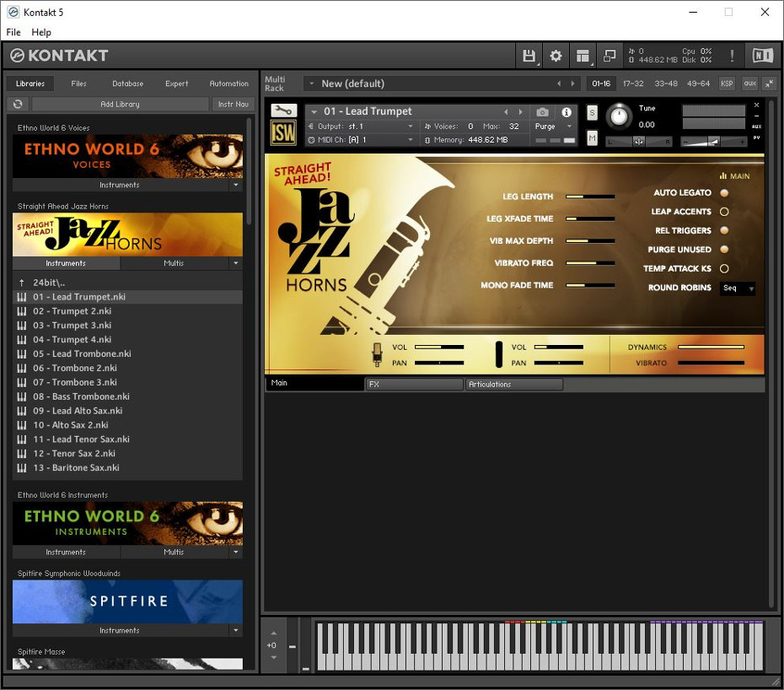The width and height of the screenshot is (784, 690).
Task: Select 05 - Lead Trombone.nki file
Action: click(x=127, y=353)
